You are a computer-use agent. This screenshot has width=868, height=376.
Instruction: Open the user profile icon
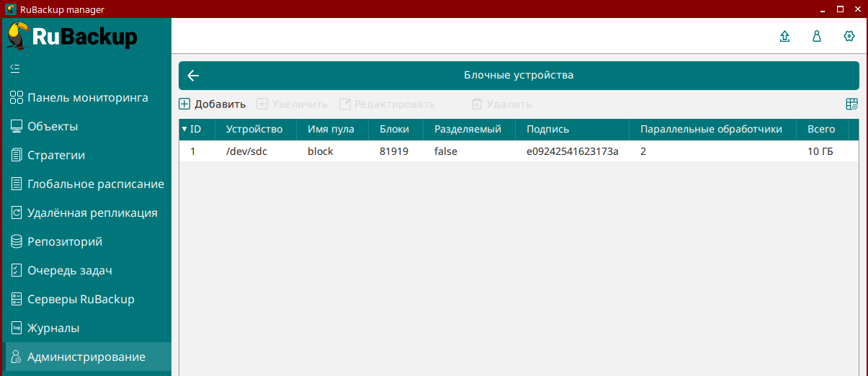pos(817,36)
